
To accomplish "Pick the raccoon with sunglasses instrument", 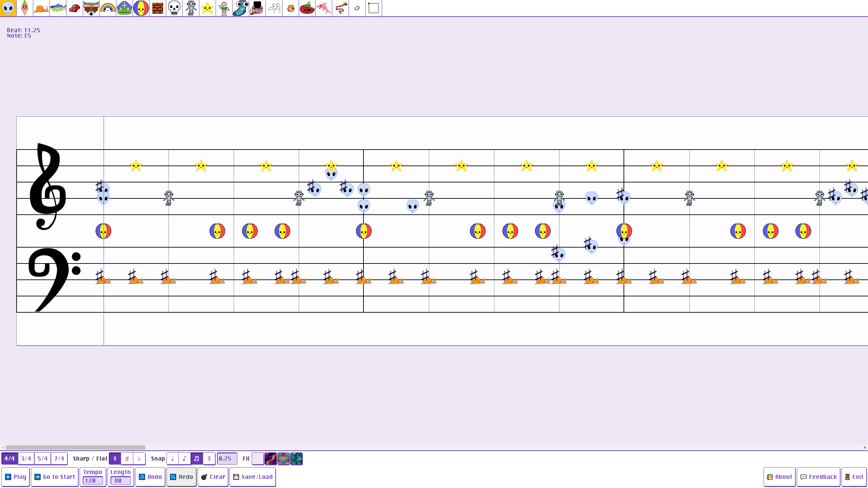I will 91,8.
